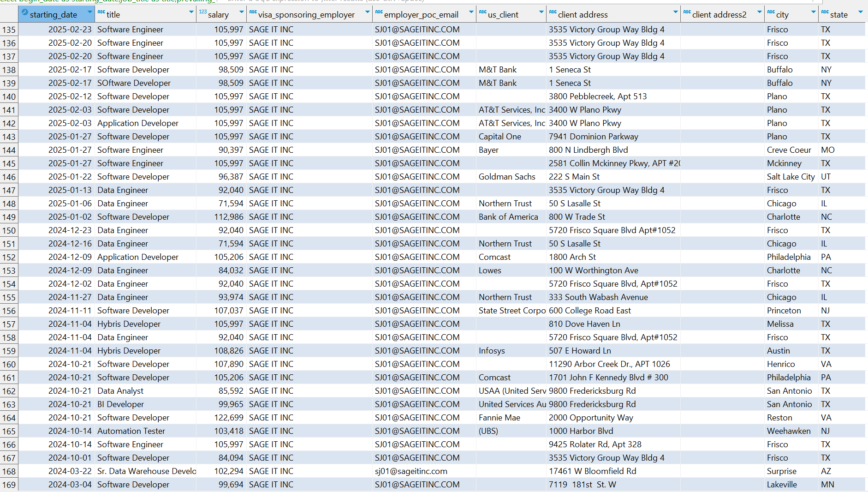Select the date cell 2024-03-22
The image size is (868, 492).
(57, 471)
